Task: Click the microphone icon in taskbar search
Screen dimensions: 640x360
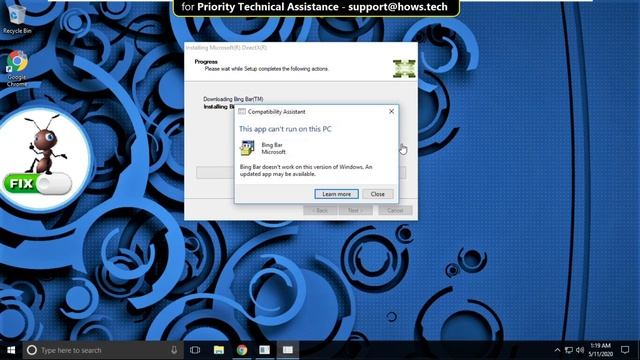Action: (174, 350)
